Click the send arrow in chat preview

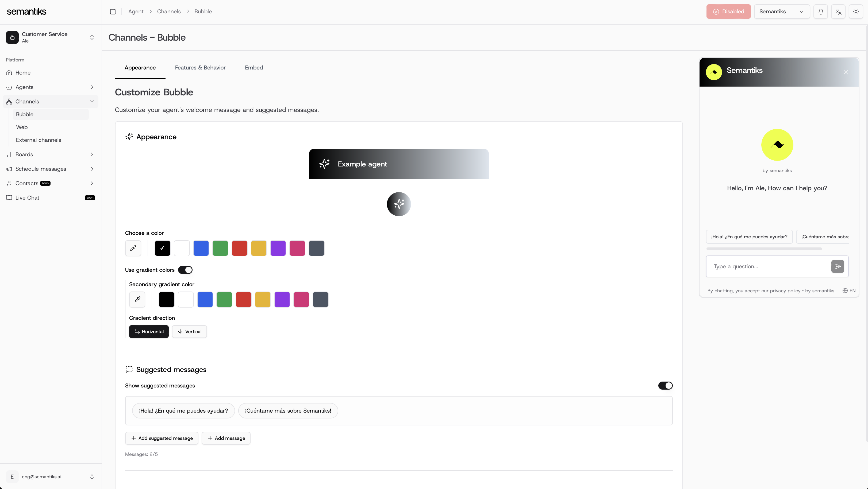(838, 266)
